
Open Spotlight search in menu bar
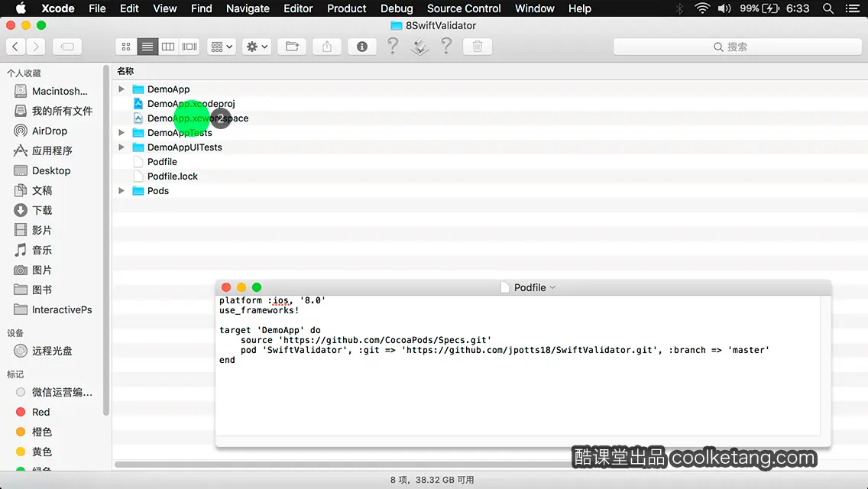pos(828,8)
